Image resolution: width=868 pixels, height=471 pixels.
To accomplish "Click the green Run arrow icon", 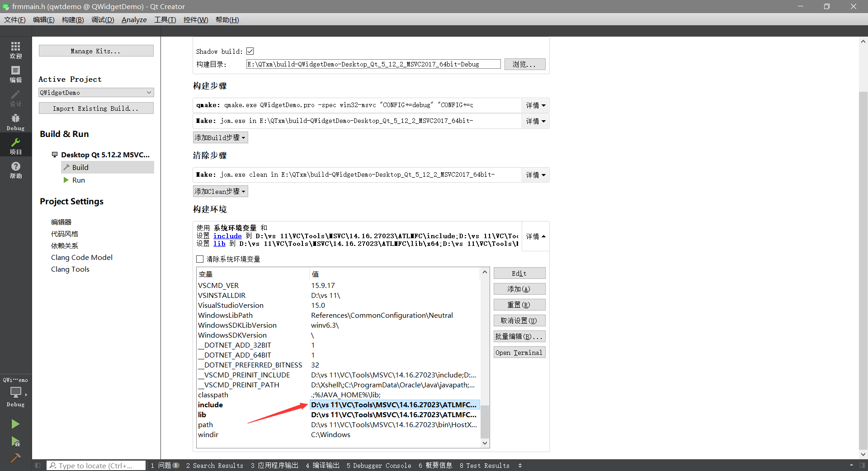I will pos(15,424).
